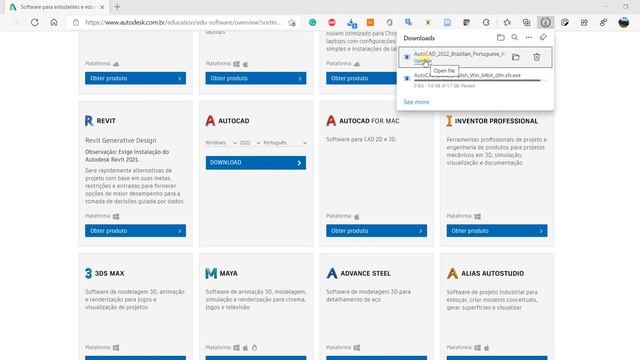Click the Open file link for AutoCAD_2022 download
Image resolution: width=640 pixels, height=360 pixels.
point(422,61)
